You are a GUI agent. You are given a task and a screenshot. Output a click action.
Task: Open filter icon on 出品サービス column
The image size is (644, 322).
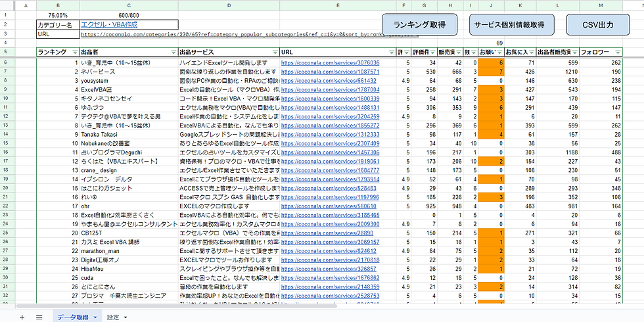coord(275,52)
